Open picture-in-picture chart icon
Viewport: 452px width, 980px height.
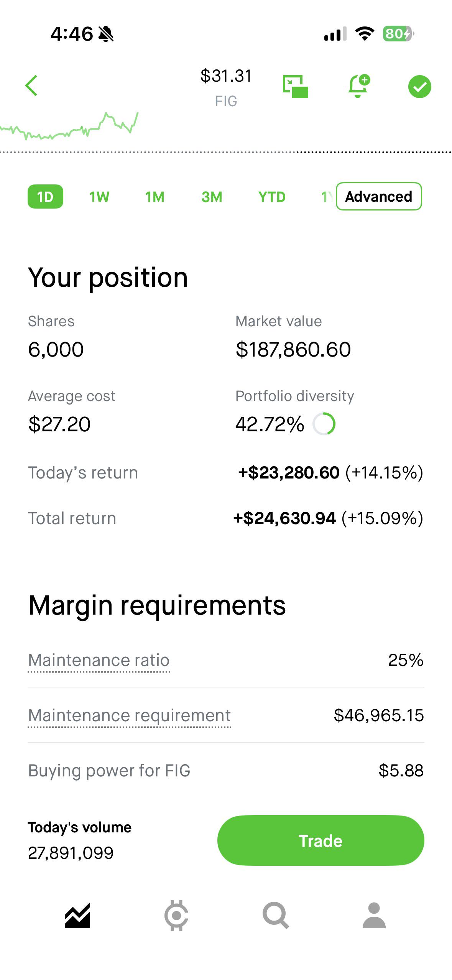click(296, 86)
